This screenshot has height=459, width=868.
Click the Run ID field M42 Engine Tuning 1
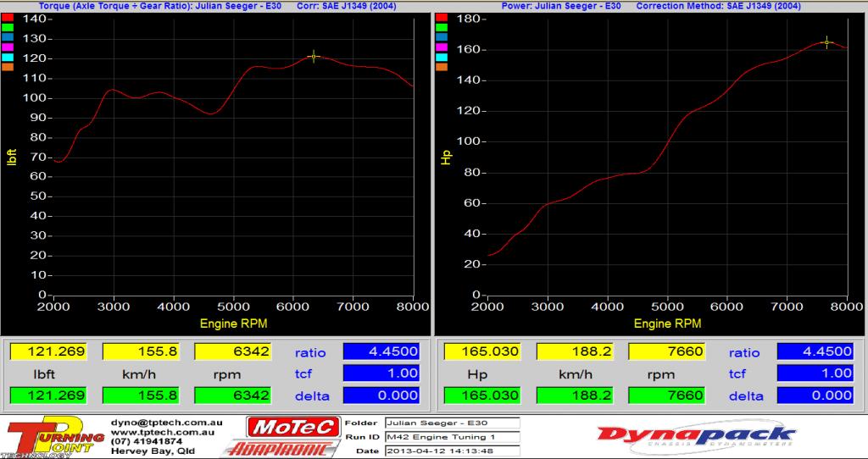click(452, 437)
